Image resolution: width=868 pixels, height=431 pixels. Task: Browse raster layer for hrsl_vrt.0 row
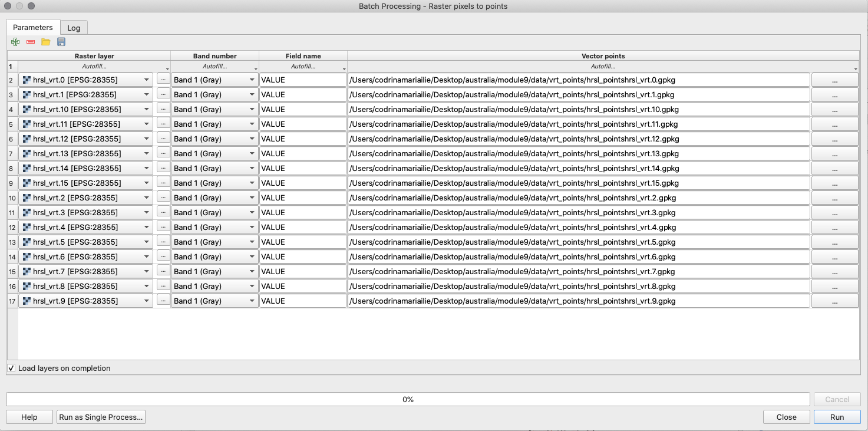(x=163, y=79)
